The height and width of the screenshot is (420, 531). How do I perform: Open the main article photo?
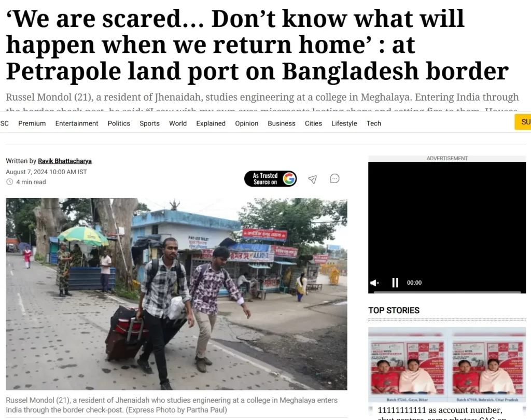pos(176,293)
